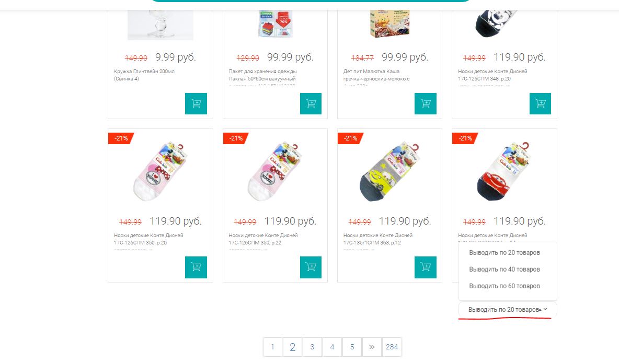Go to page 3
The image size is (619, 364).
click(312, 347)
